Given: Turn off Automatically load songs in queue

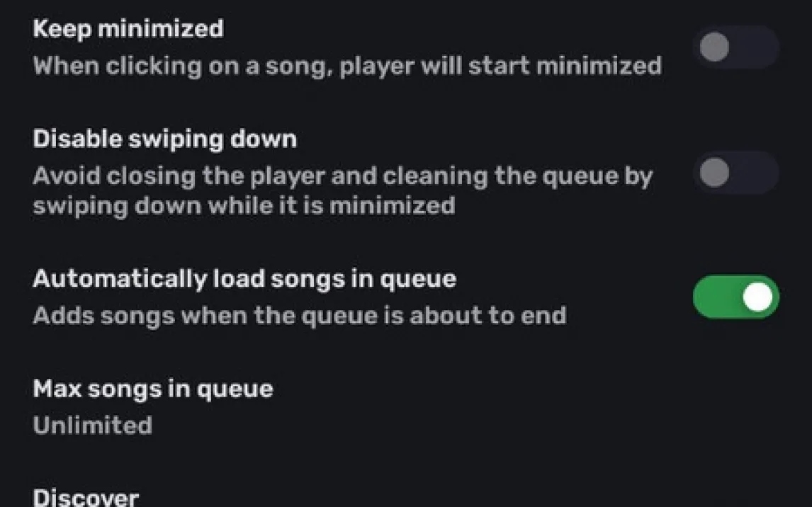Looking at the screenshot, I should [x=735, y=297].
